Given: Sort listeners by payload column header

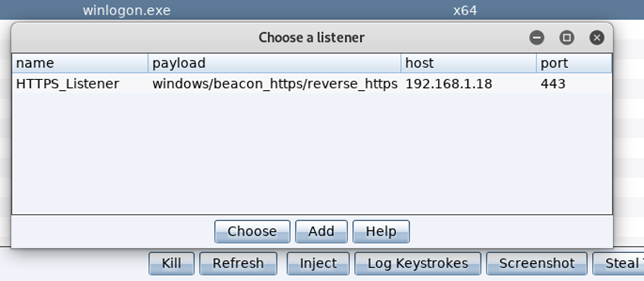Looking at the screenshot, I should [x=274, y=63].
